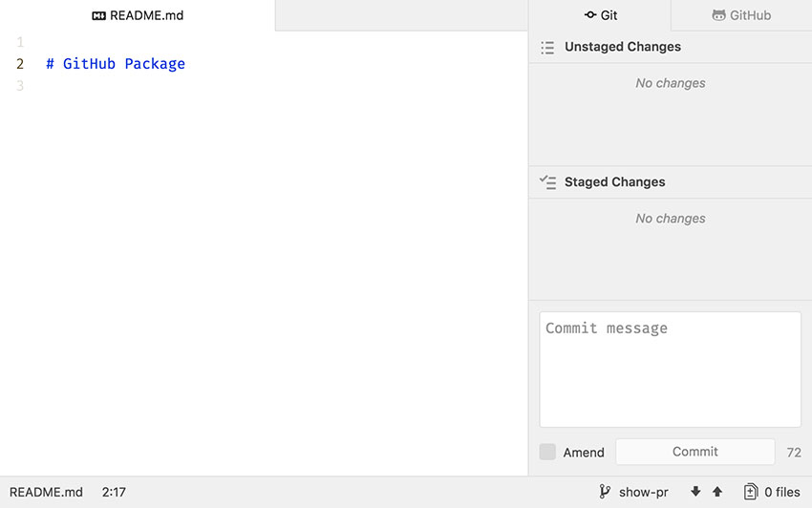Select the README.md editor tab
The width and height of the screenshot is (812, 508).
[x=138, y=15]
